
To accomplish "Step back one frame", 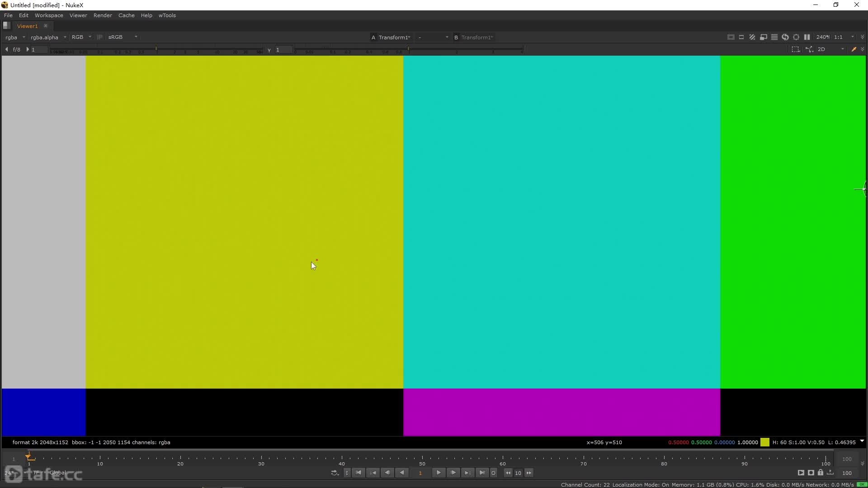I will 387,473.
